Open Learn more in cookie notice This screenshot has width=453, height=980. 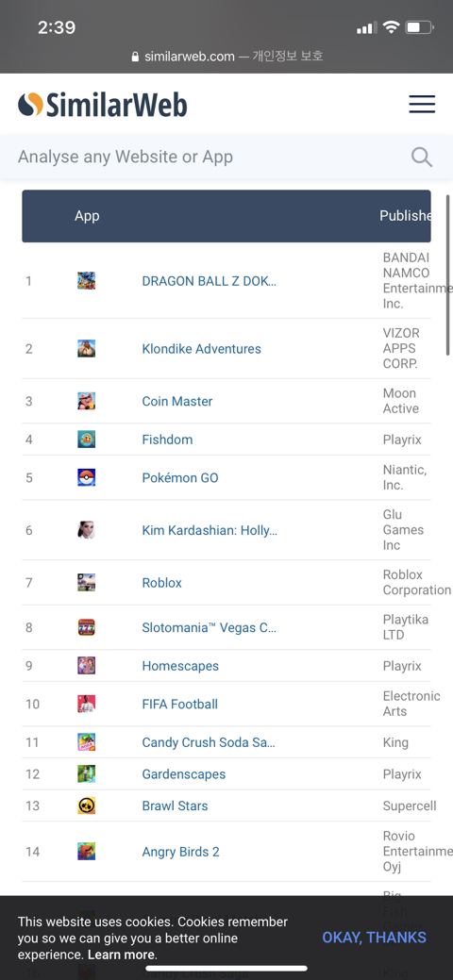[x=122, y=955]
